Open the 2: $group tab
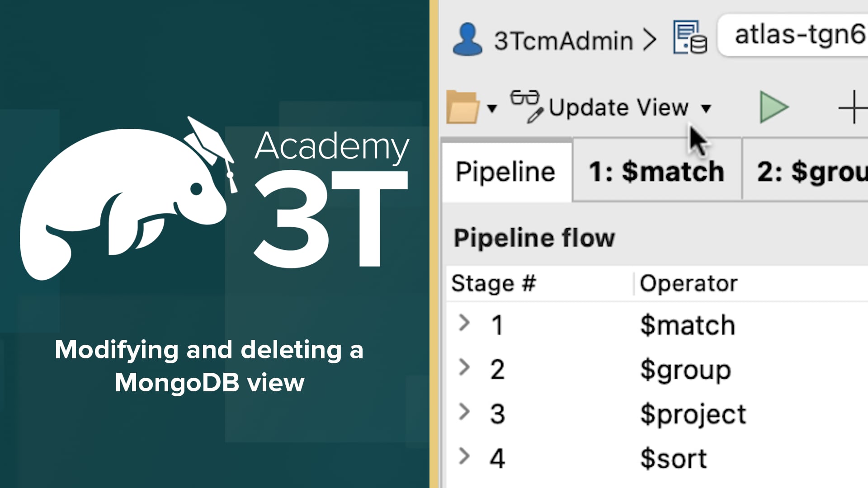The height and width of the screenshot is (488, 868). 806,171
